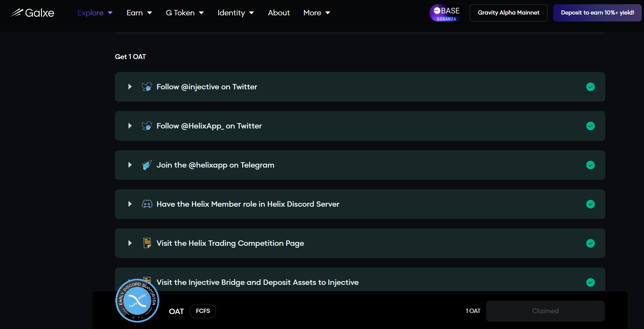Viewport: 644px width, 329px height.
Task: Open the Explore dropdown menu
Action: click(95, 13)
